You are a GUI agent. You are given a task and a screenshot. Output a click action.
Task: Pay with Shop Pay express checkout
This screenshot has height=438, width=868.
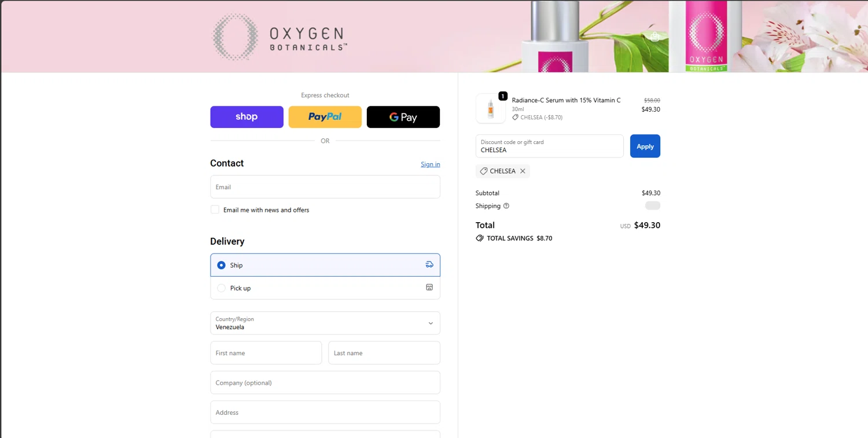pyautogui.click(x=247, y=117)
